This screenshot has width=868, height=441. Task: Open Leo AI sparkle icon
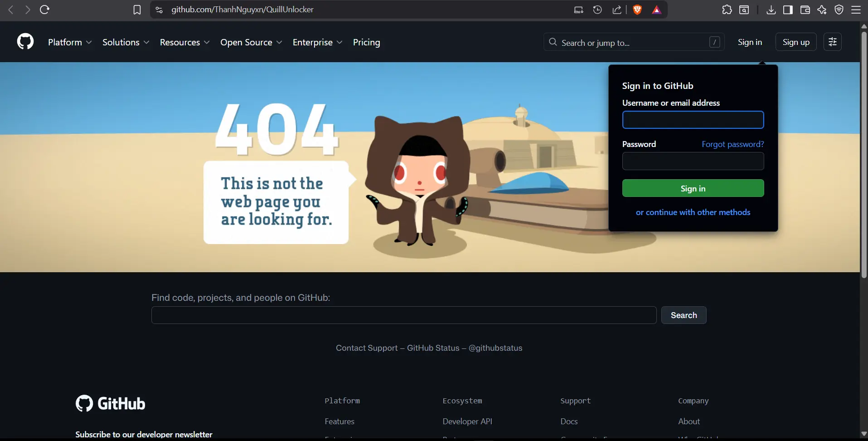tap(822, 10)
